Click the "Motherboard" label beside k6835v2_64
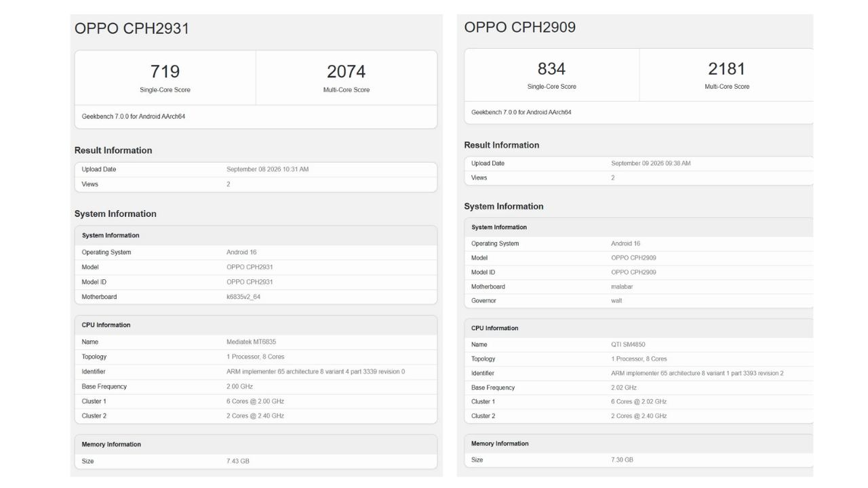 (x=98, y=297)
